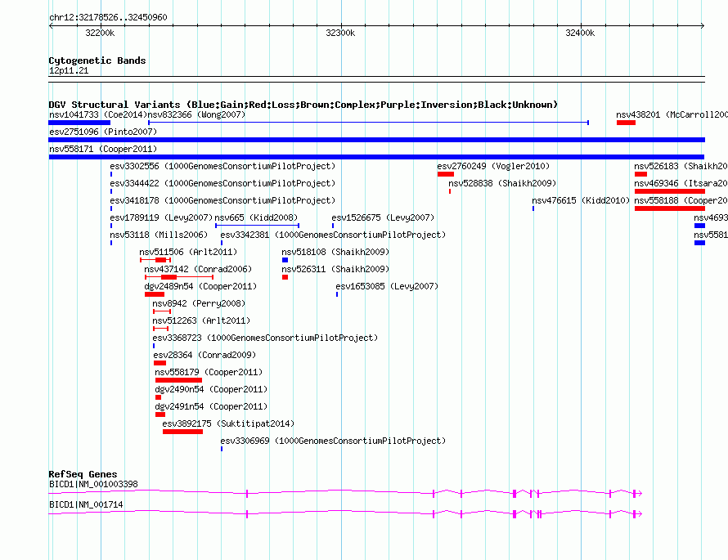Viewport: 728px width, 560px height.
Task: Open variant esv3302556 label
Action: (222, 166)
